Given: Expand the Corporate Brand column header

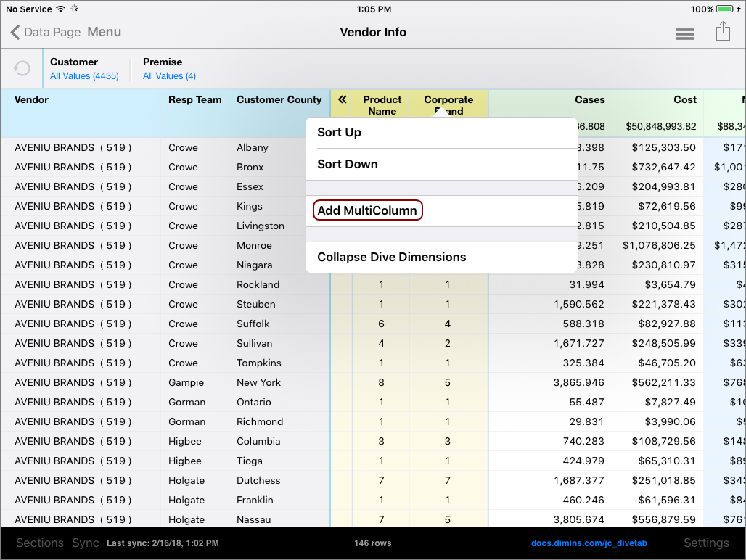Looking at the screenshot, I should 448,104.
